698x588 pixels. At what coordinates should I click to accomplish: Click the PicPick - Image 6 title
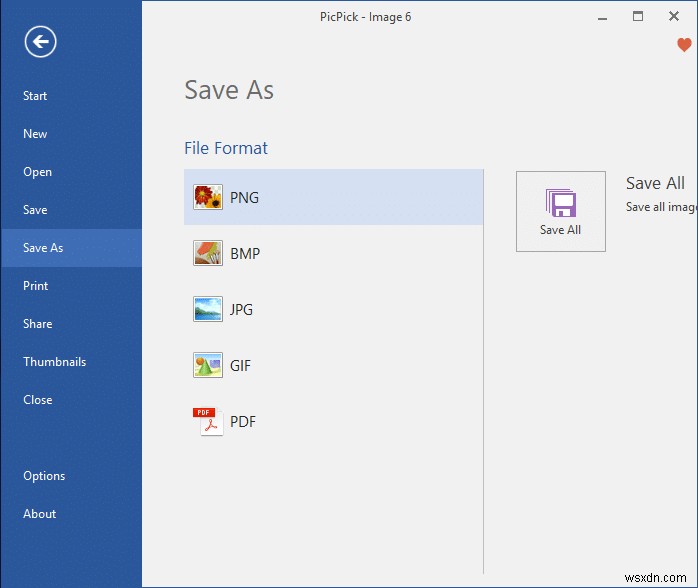[365, 17]
